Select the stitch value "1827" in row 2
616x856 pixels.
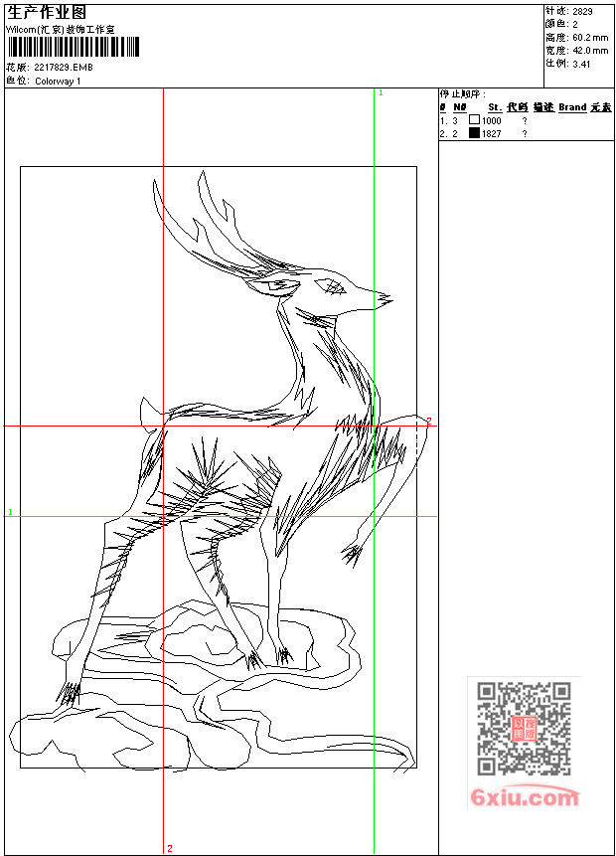click(491, 134)
